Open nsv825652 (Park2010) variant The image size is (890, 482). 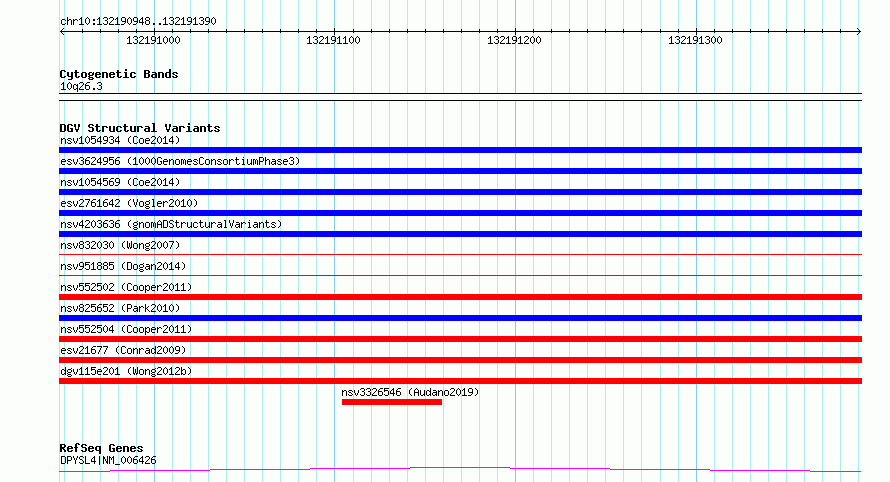(x=120, y=308)
